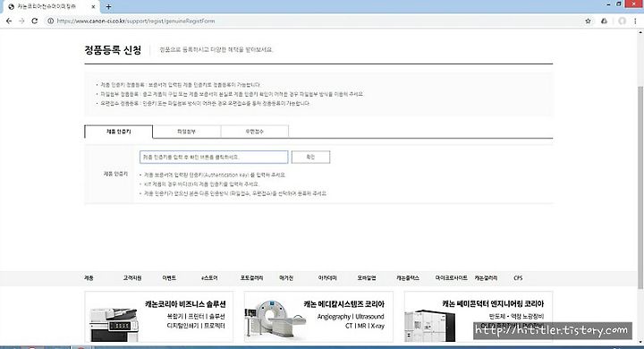Open CPS footer link

point(518,278)
